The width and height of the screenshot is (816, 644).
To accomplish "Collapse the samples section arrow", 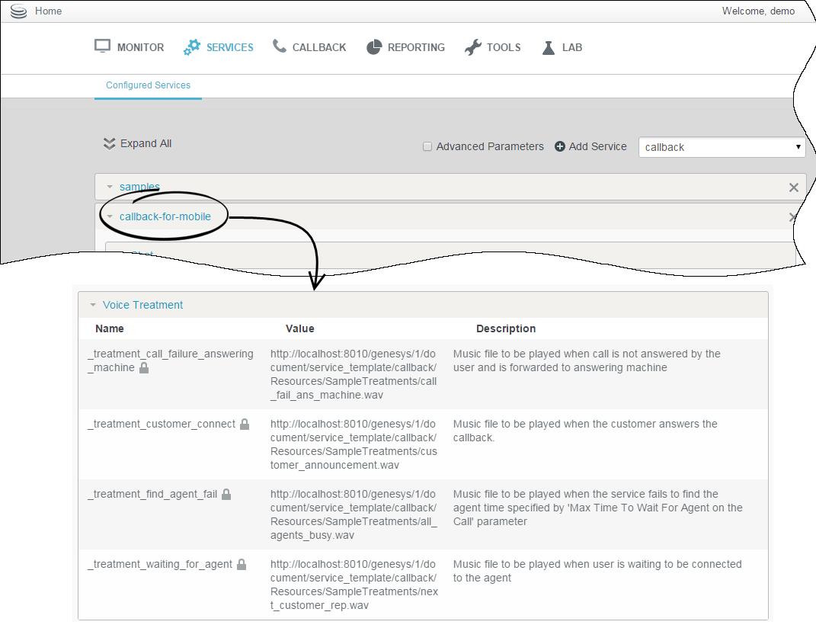I will coord(110,187).
